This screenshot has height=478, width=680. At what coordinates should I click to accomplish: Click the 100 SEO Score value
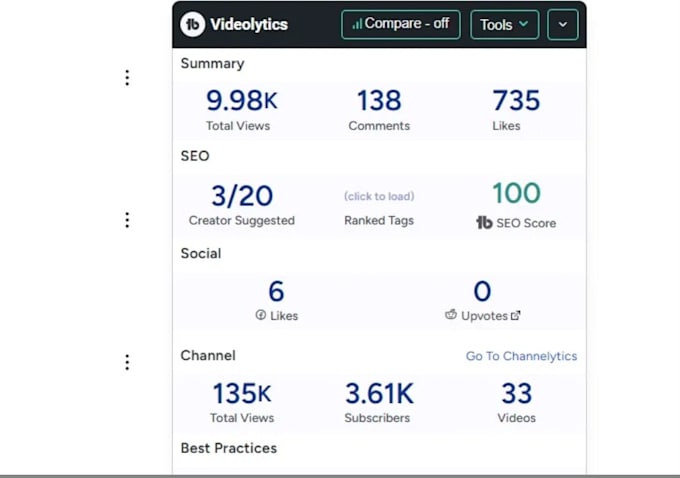point(517,193)
